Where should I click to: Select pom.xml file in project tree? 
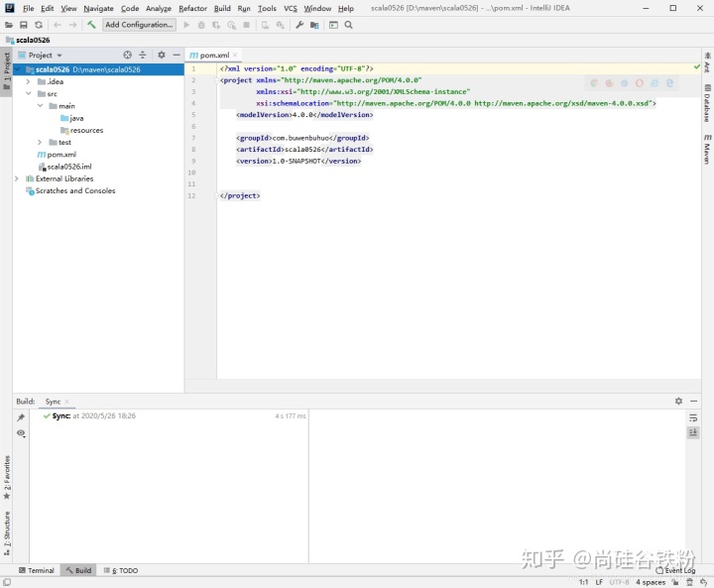coord(57,155)
